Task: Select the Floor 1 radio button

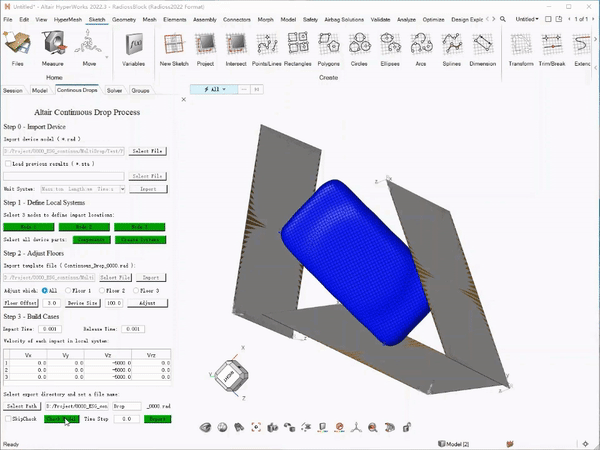Action: tap(68, 291)
